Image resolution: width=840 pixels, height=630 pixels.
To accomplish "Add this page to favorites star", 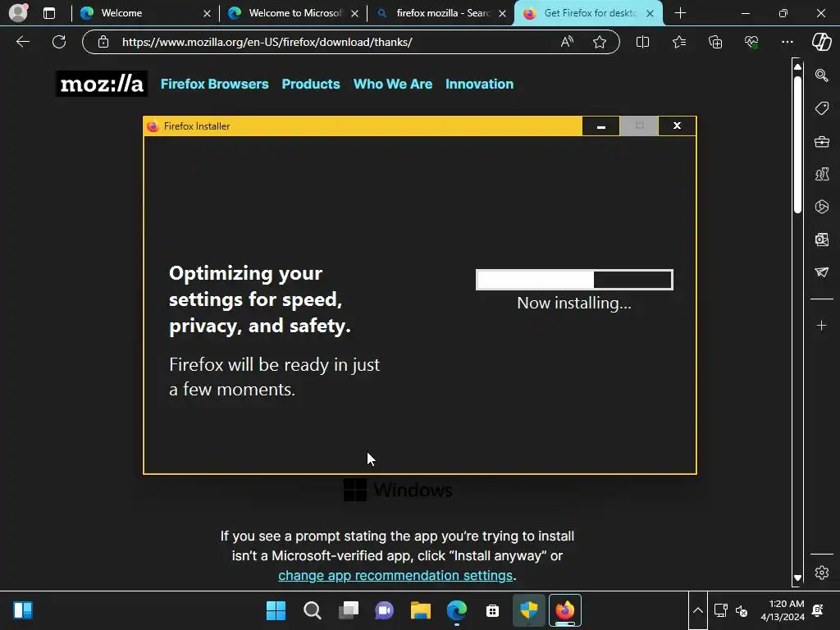I will click(x=600, y=42).
